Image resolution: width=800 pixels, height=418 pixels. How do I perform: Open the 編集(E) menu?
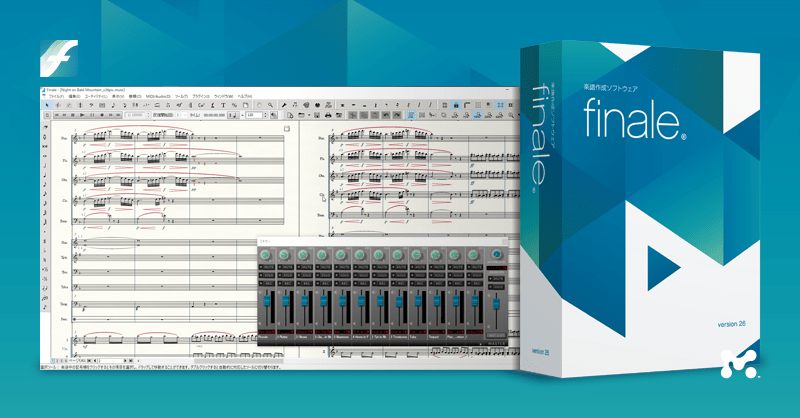pos(74,96)
